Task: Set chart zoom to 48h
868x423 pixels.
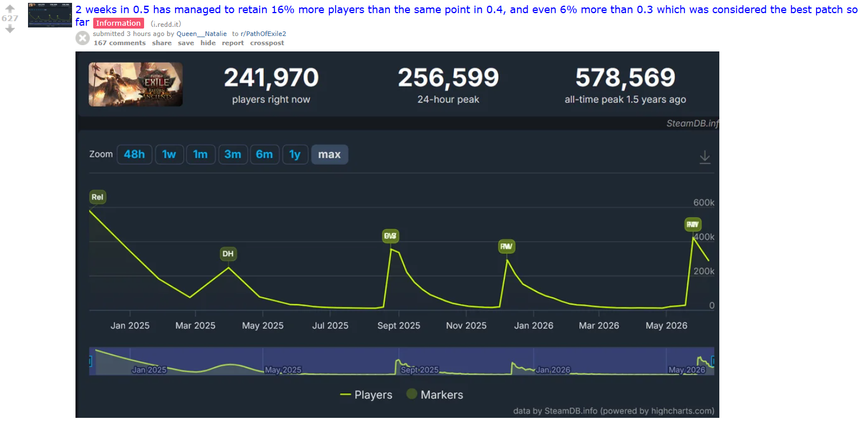Action: coord(134,154)
